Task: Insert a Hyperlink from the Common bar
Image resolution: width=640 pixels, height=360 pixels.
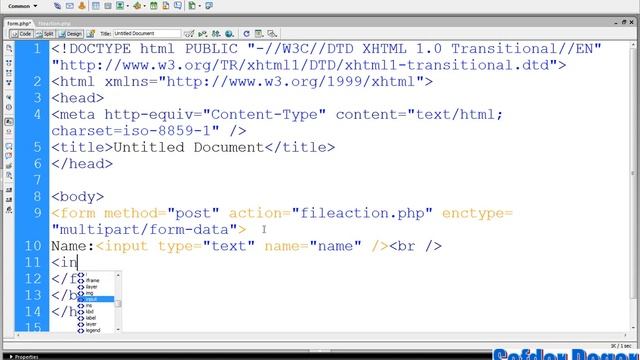Action: click(x=57, y=6)
